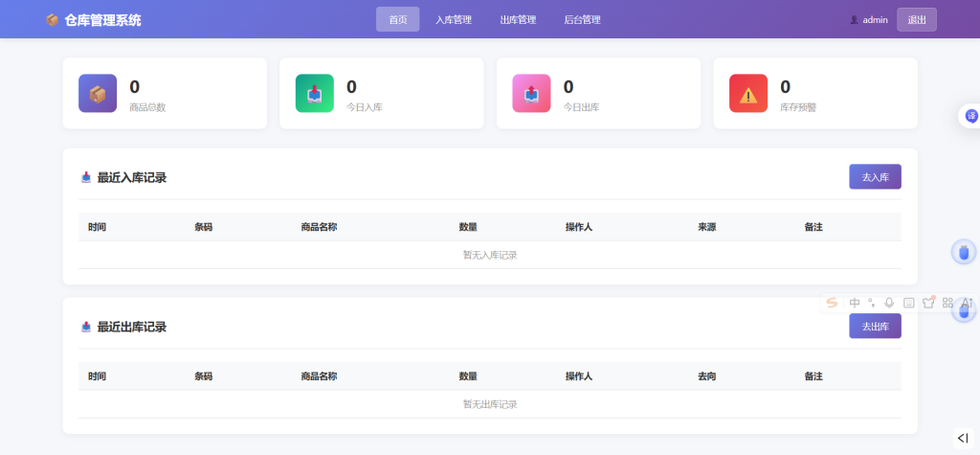Click the icon beside 最近出库记录 heading
The height and width of the screenshot is (455, 980).
(x=86, y=327)
